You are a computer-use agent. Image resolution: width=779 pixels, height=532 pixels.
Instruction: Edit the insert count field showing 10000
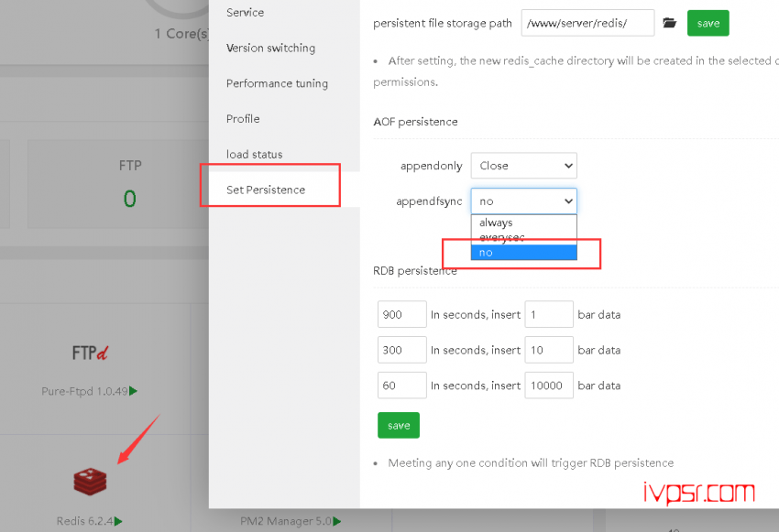548,385
